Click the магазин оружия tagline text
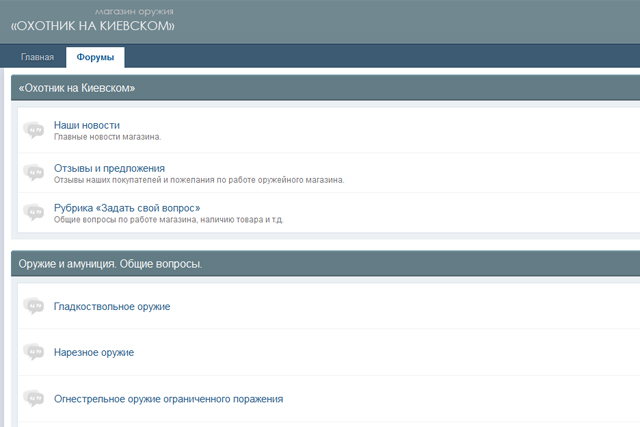This screenshot has height=427, width=640. pyautogui.click(x=134, y=12)
